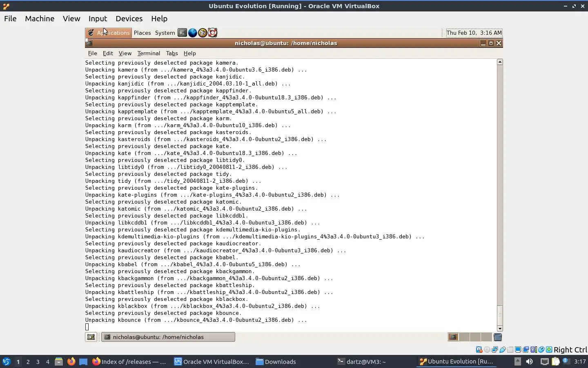Click the VirtualBox optical drive indicator
The width and height of the screenshot is (588, 368).
coord(487,350)
